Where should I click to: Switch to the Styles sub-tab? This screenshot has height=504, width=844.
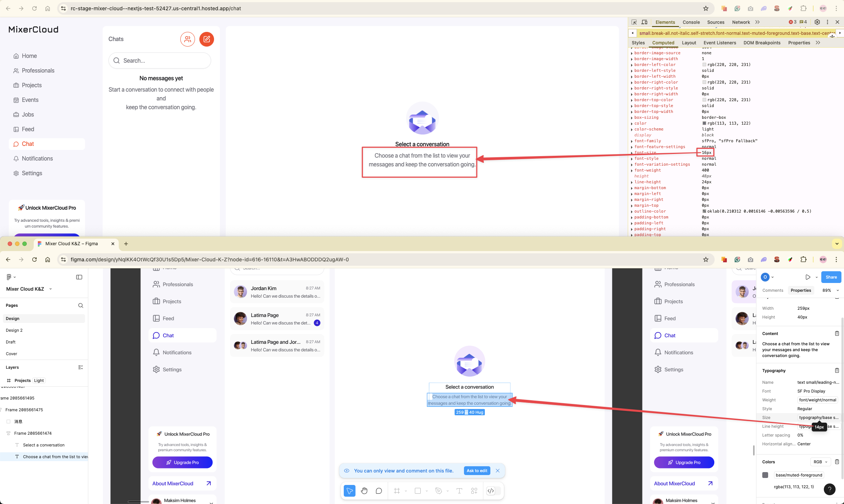(638, 43)
